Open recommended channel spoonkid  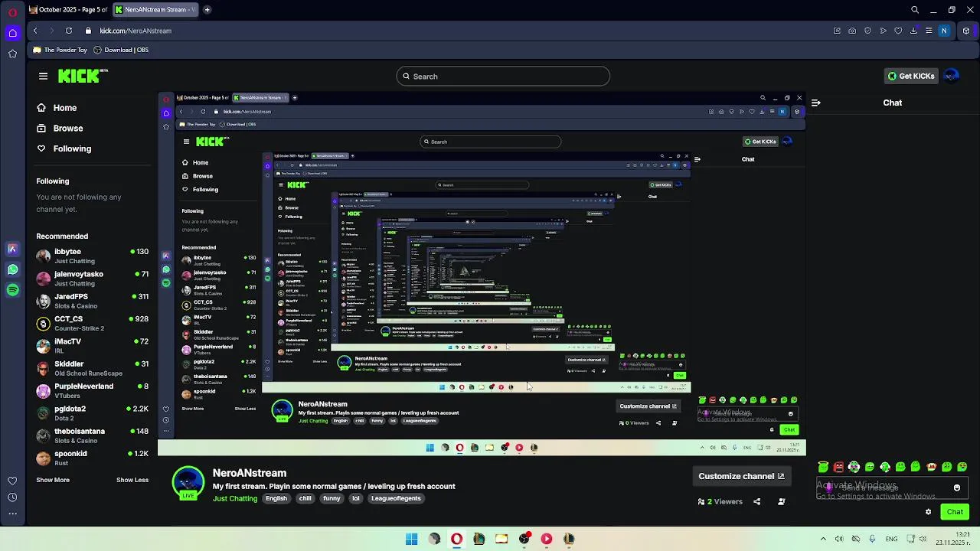[x=92, y=458]
